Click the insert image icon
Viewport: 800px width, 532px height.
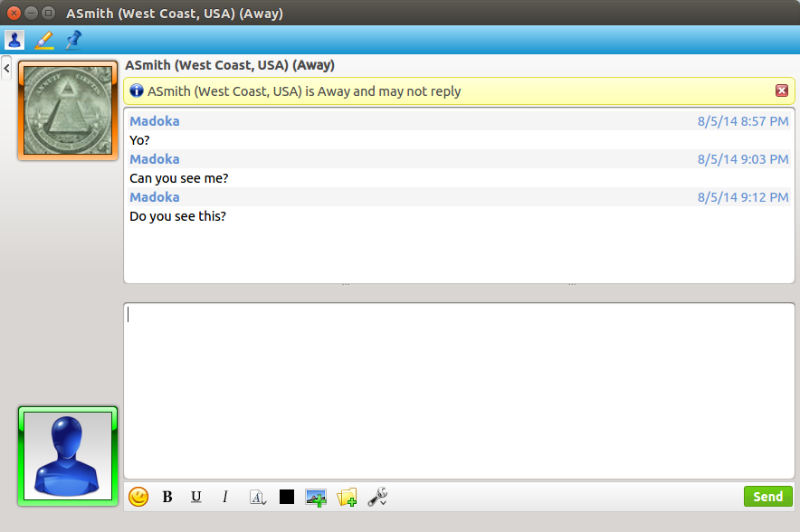pos(316,498)
